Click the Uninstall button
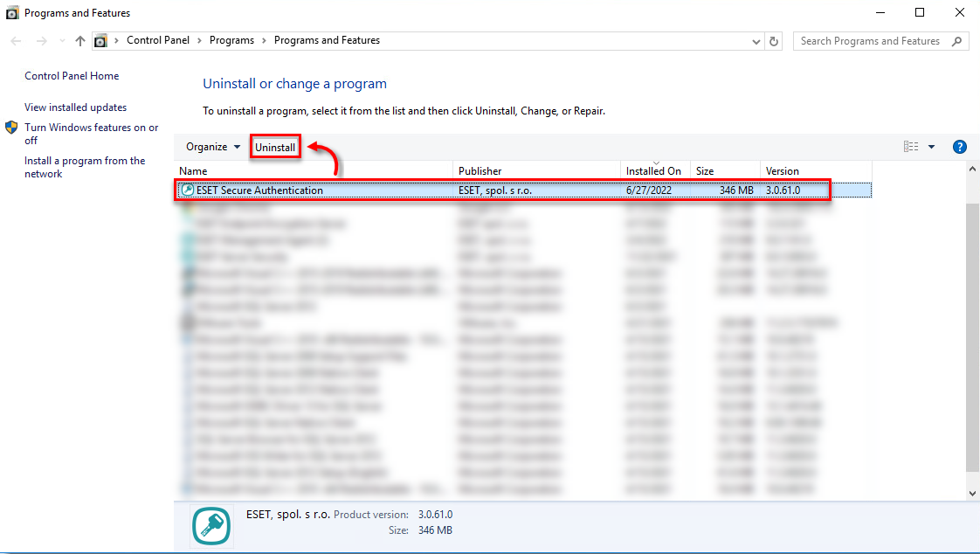 [275, 148]
